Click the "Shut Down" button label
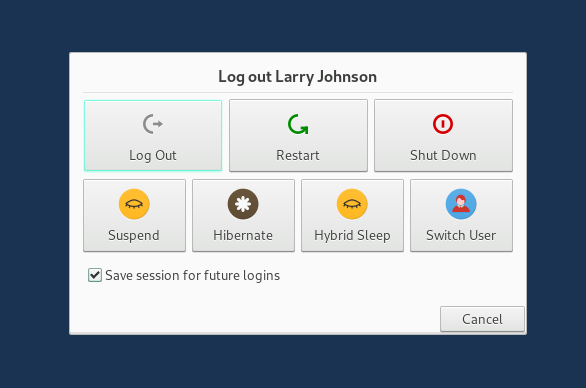This screenshot has height=388, width=586. pyautogui.click(x=443, y=155)
